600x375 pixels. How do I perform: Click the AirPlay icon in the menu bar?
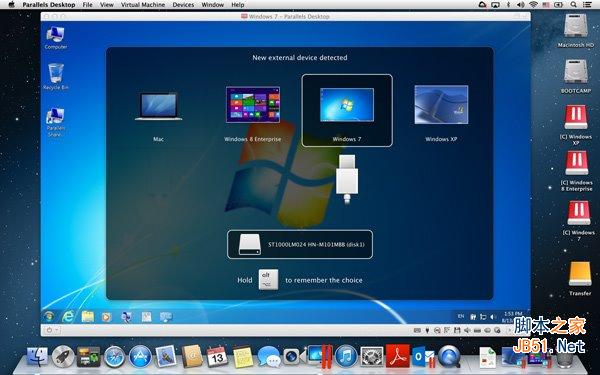click(495, 5)
